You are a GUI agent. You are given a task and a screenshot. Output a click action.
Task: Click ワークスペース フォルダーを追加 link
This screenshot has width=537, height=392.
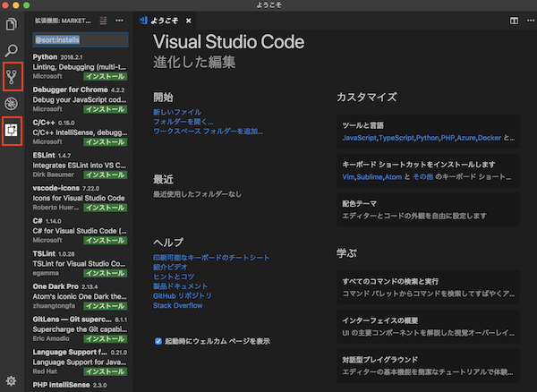pyautogui.click(x=208, y=132)
